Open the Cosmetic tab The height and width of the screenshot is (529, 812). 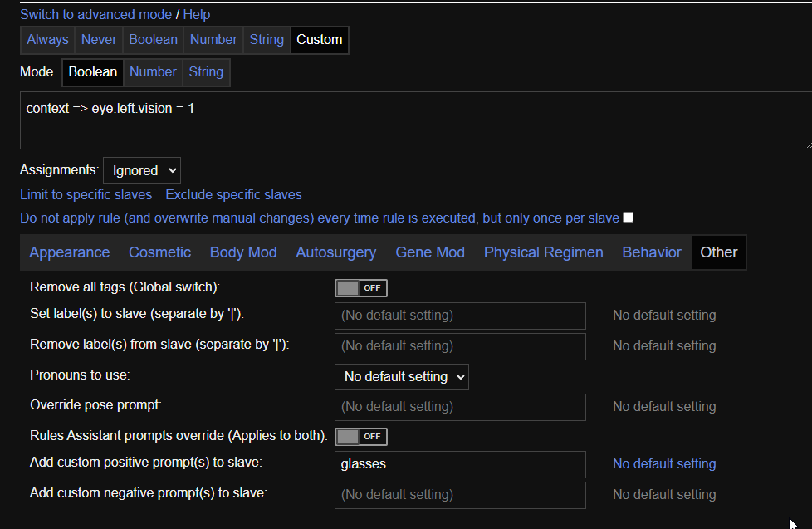tap(159, 252)
